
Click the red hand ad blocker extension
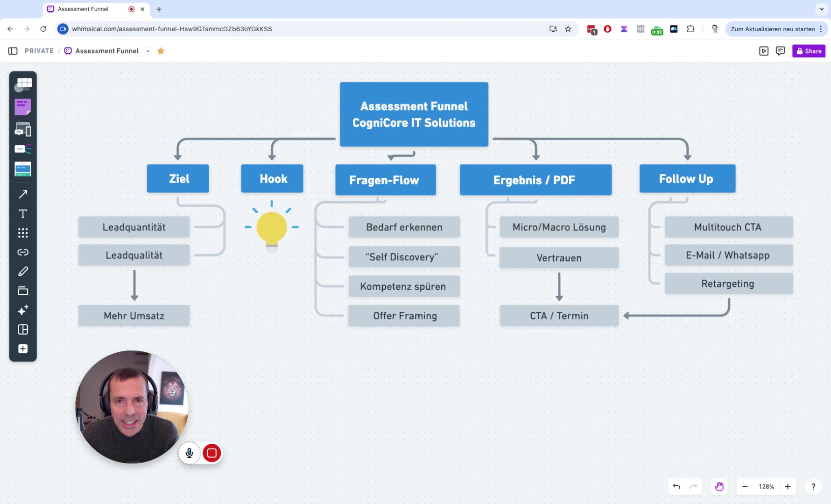(x=607, y=29)
